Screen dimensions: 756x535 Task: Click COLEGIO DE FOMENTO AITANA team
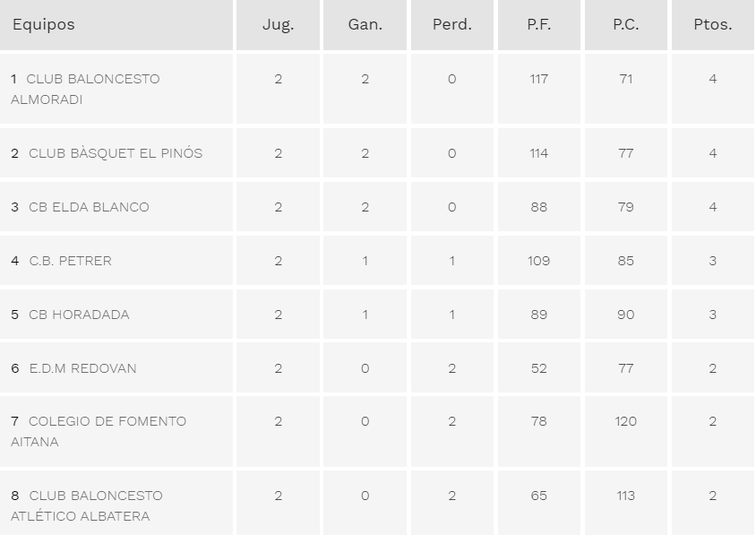pyautogui.click(x=99, y=431)
